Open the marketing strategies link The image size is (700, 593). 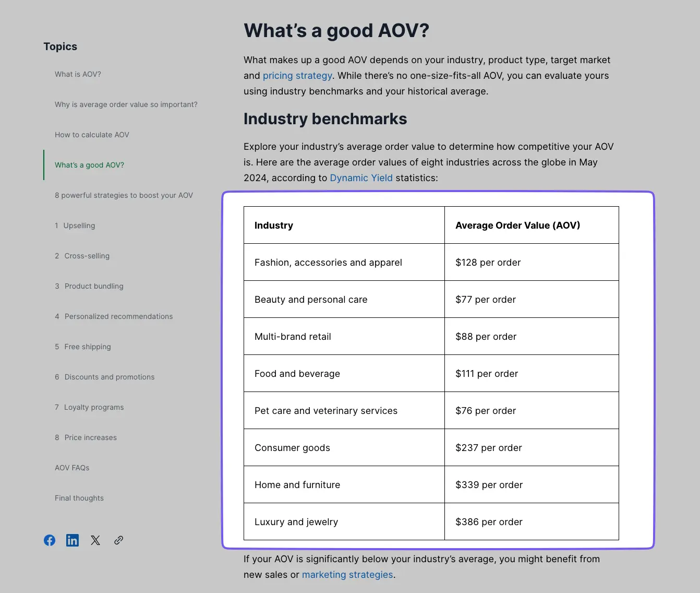point(347,575)
